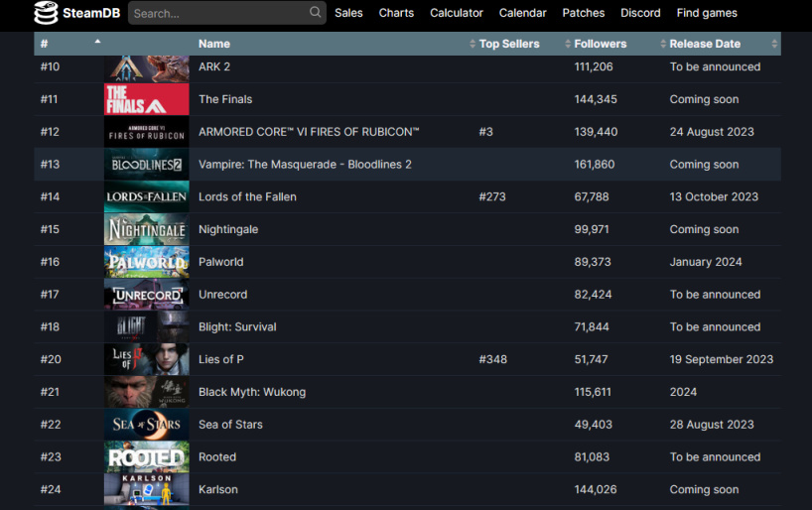This screenshot has width=812, height=510.
Task: Click top seller rank #273
Action: (492, 196)
